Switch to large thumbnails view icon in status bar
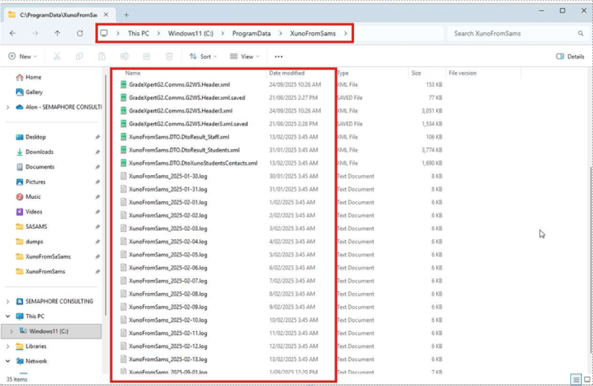Image resolution: width=593 pixels, height=386 pixels. coord(587,379)
